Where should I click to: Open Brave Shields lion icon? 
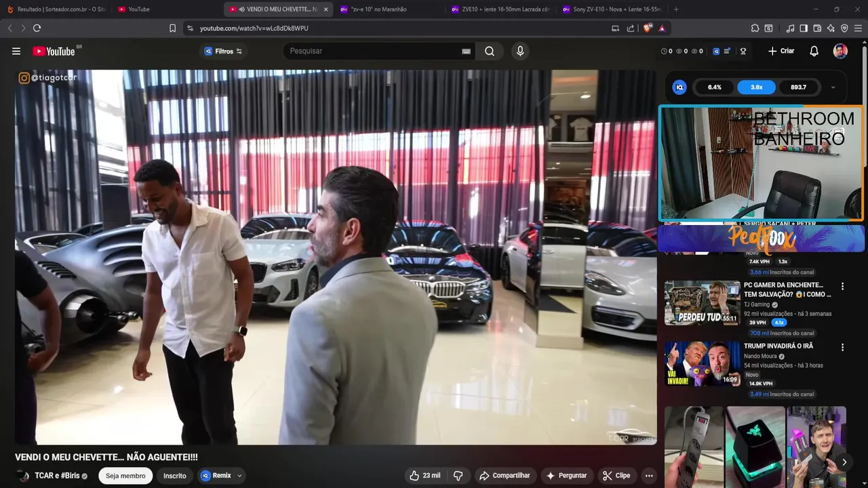coord(647,28)
